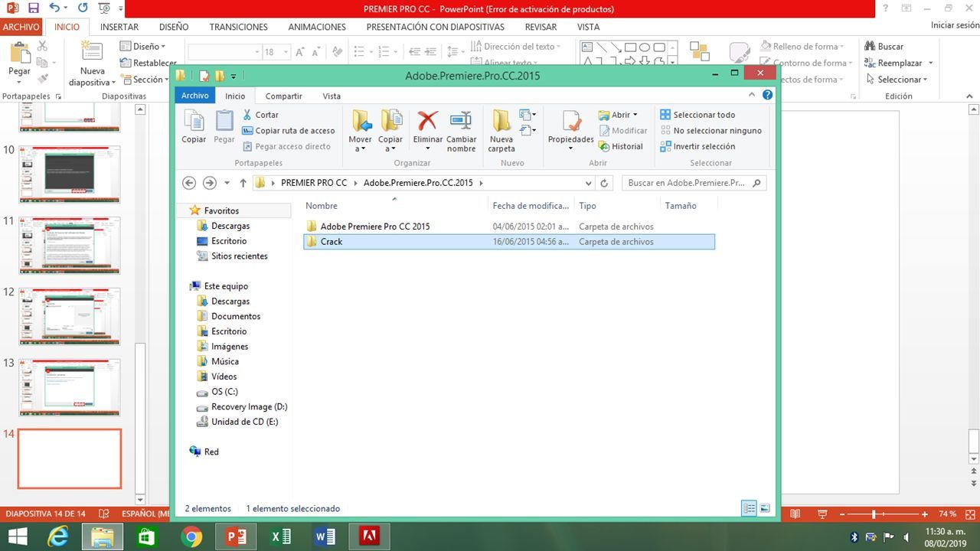Open Explorer help question mark icon

point(768,95)
